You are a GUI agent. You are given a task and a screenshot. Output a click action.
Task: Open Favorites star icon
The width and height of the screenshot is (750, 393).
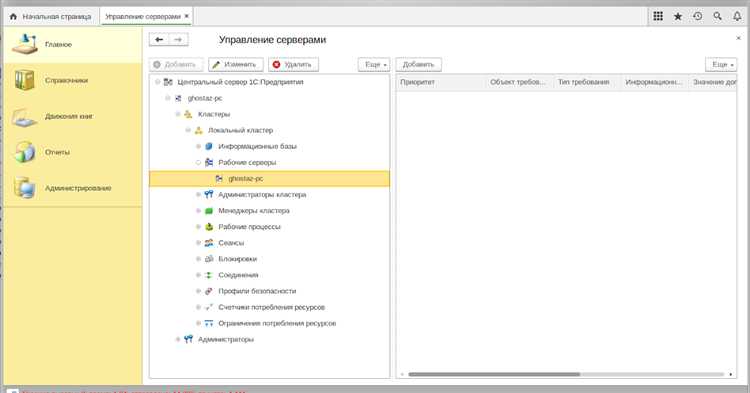click(678, 16)
